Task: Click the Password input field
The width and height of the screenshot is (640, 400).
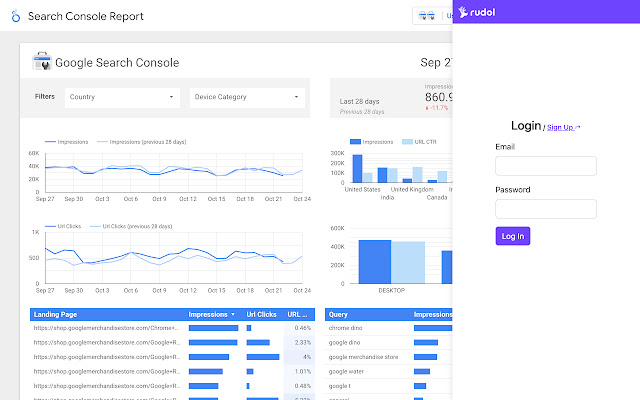Action: click(546, 209)
